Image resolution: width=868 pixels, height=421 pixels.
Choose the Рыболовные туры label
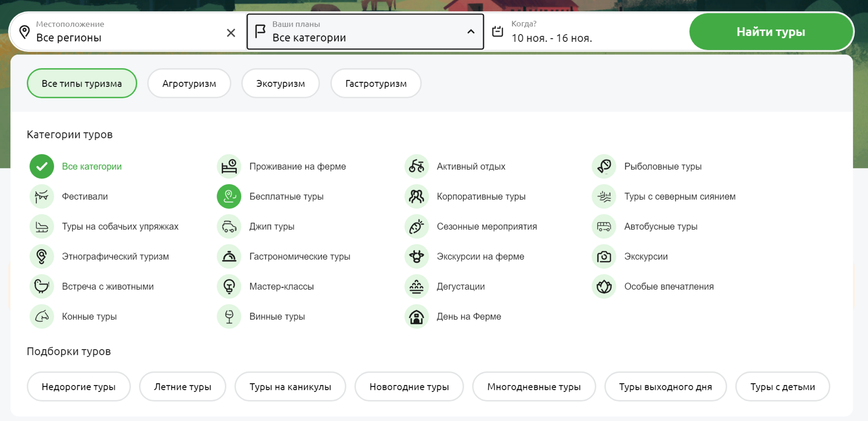(x=663, y=166)
